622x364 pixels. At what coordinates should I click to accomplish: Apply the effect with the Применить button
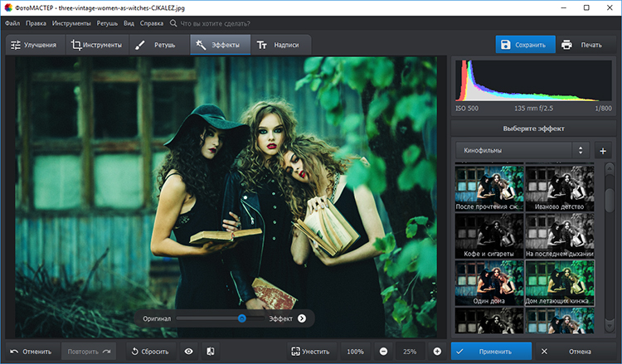click(x=491, y=352)
